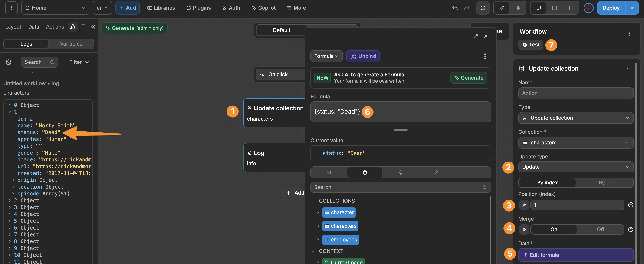Click the refresh canvas icon in the toolbar
The height and width of the screenshot is (264, 644).
(483, 8)
